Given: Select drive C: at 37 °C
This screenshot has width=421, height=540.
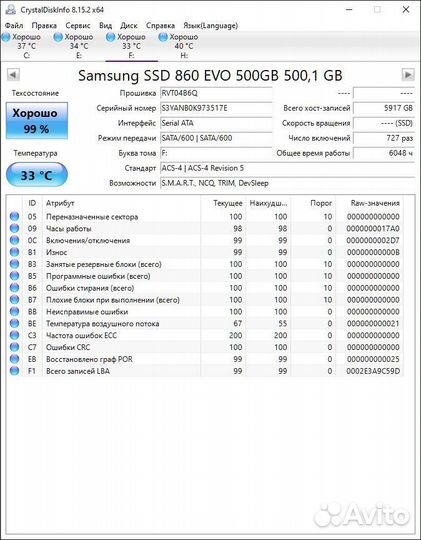Looking at the screenshot, I should [x=26, y=46].
